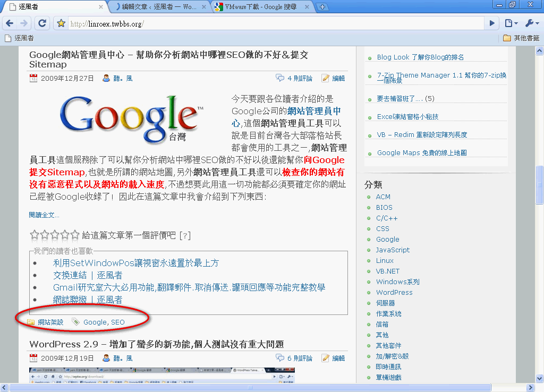Click the Google 台灣 logo image
The width and height of the screenshot is (544, 392).
tap(131, 119)
